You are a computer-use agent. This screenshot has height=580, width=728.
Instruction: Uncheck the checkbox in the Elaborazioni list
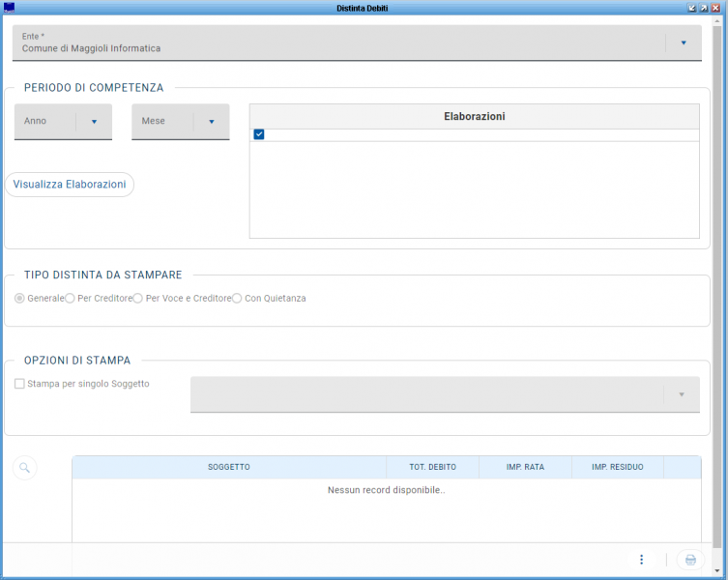(259, 134)
